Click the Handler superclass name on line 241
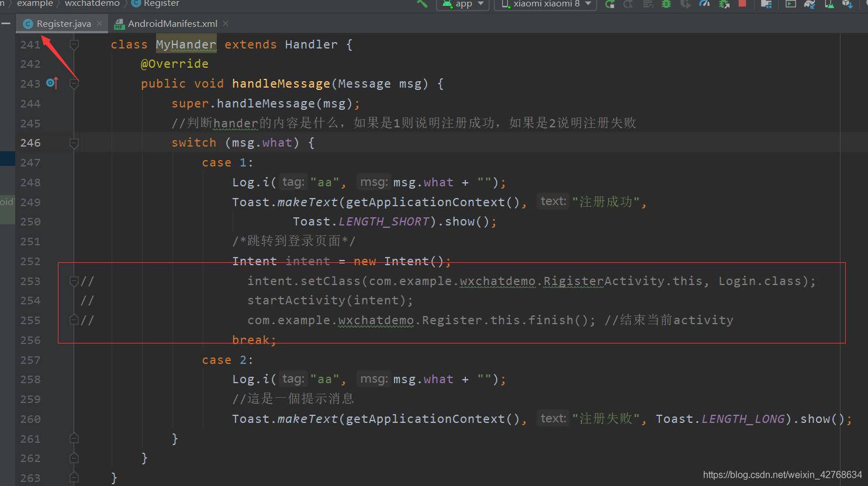Image resolution: width=868 pixels, height=486 pixels. coord(312,44)
